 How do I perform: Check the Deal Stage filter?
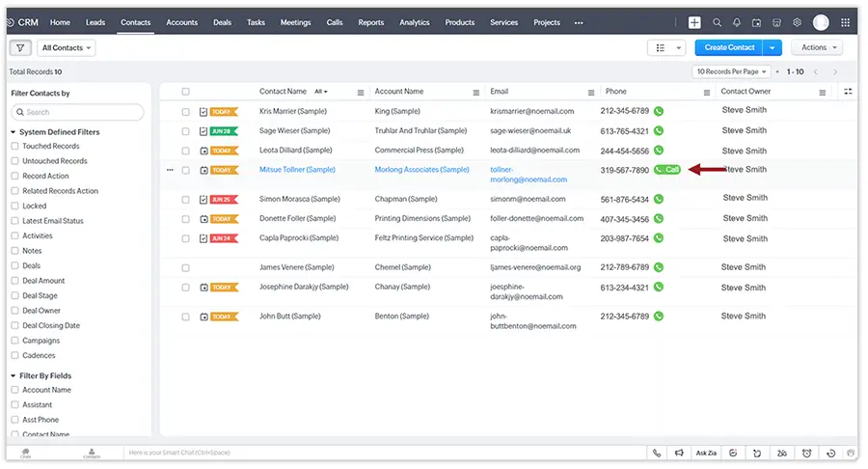point(14,295)
